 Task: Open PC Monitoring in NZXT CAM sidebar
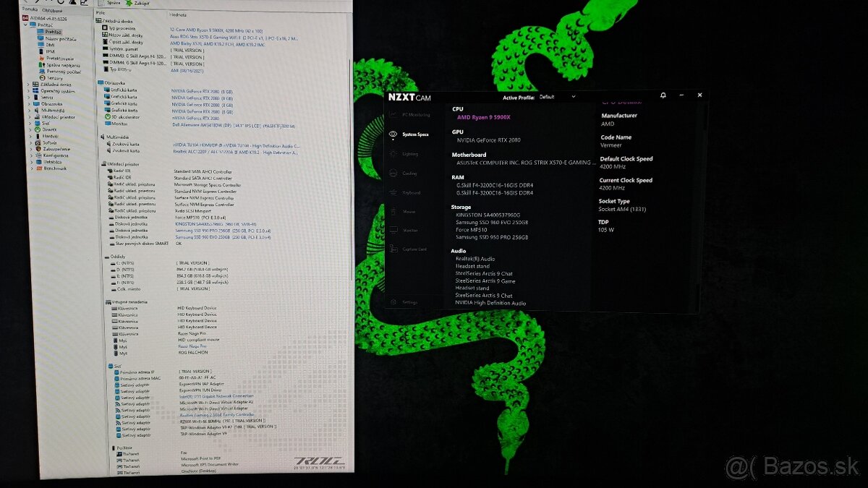[411, 115]
